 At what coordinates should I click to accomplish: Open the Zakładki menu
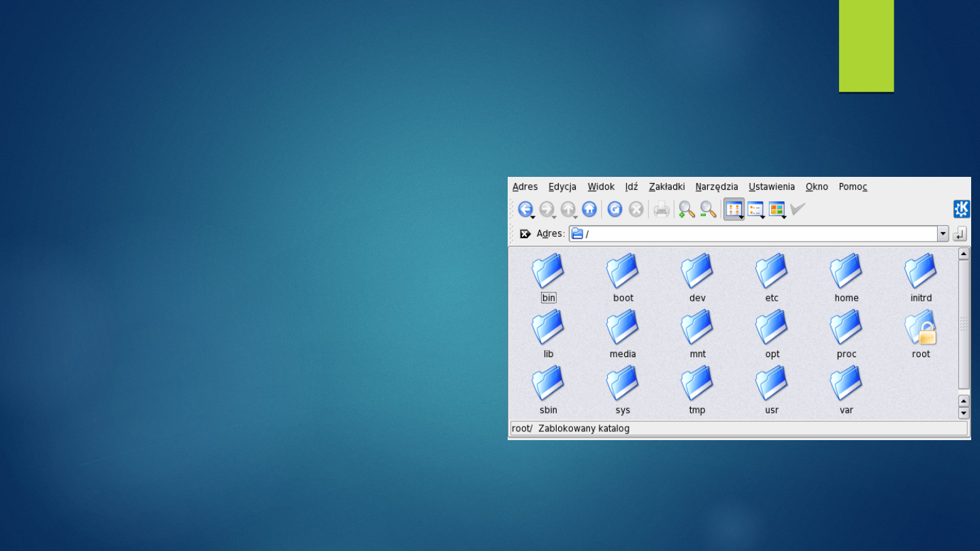(x=667, y=186)
